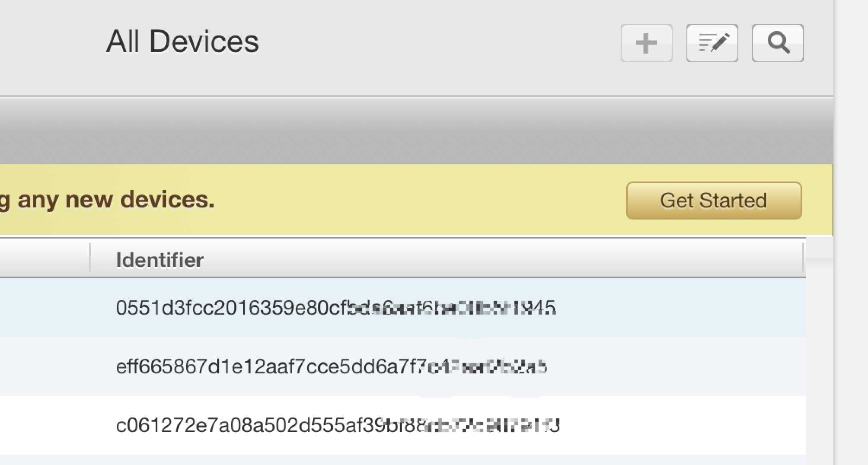Click the column divider left of Identifier
The width and height of the screenshot is (868, 465).
click(90, 258)
